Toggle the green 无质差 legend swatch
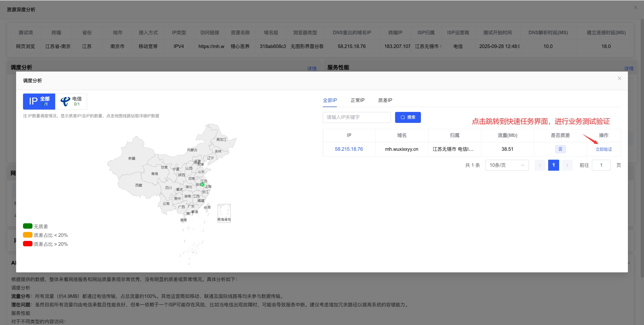This screenshot has height=325, width=644. 28,226
